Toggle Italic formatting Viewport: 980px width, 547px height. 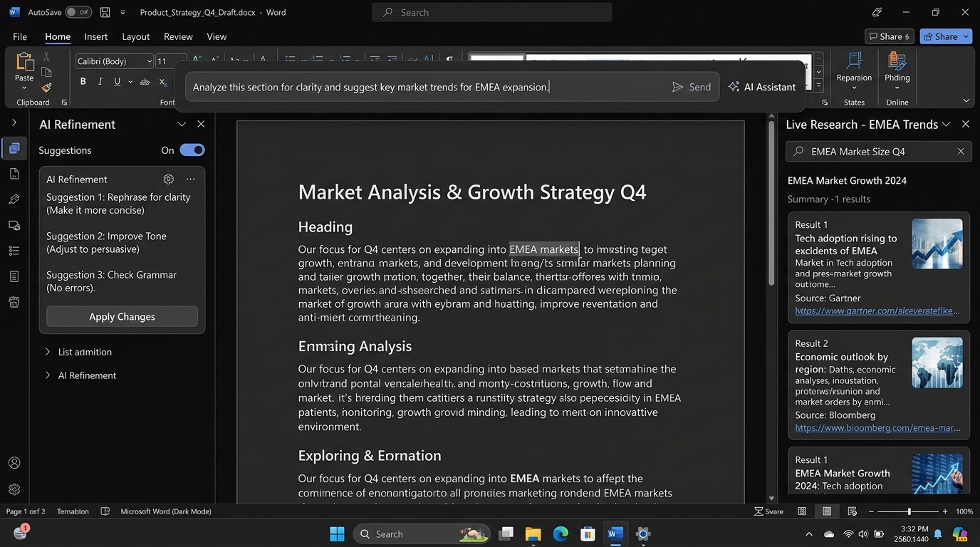100,82
